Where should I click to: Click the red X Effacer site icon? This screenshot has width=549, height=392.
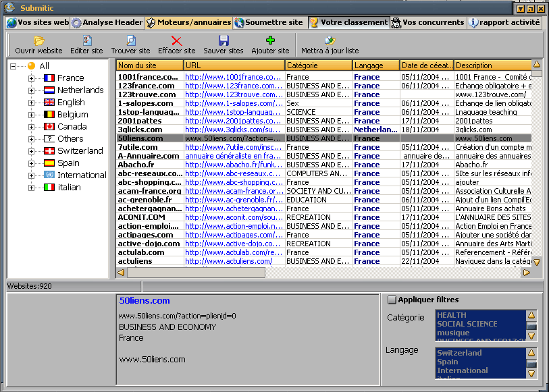176,41
